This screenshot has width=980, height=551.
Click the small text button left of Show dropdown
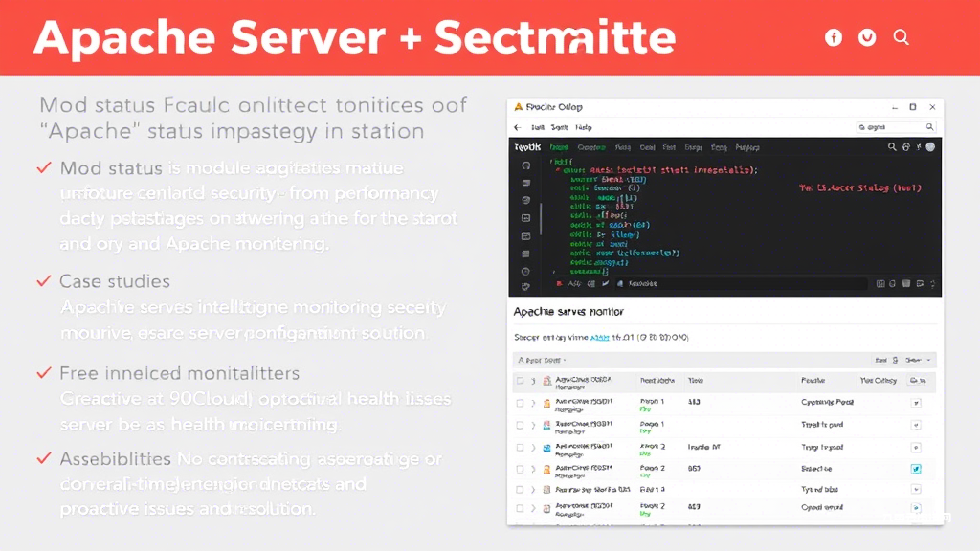pyautogui.click(x=880, y=361)
